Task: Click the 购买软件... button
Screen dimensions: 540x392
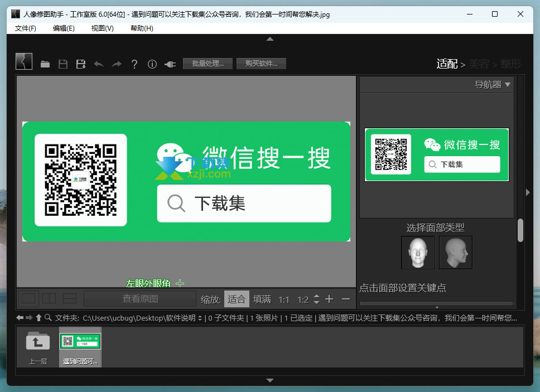Action: tap(261, 64)
